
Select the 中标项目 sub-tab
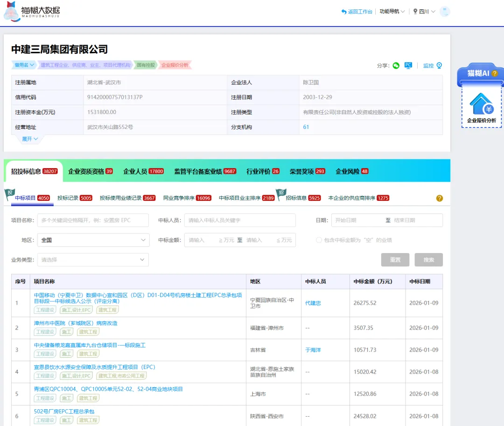tap(32, 198)
